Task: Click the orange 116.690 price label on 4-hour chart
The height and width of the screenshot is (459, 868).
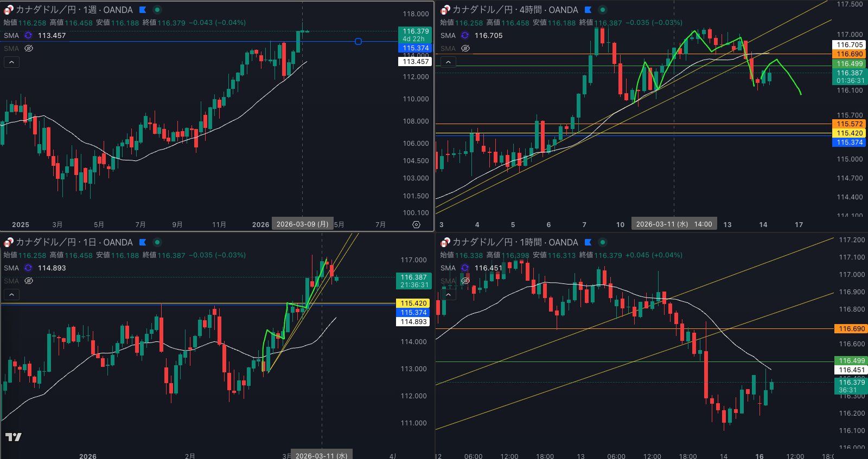Action: [x=850, y=54]
